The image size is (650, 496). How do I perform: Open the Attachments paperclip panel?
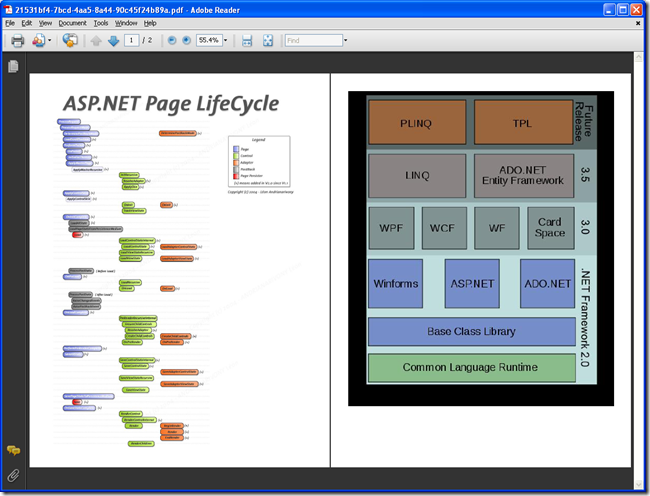13,475
